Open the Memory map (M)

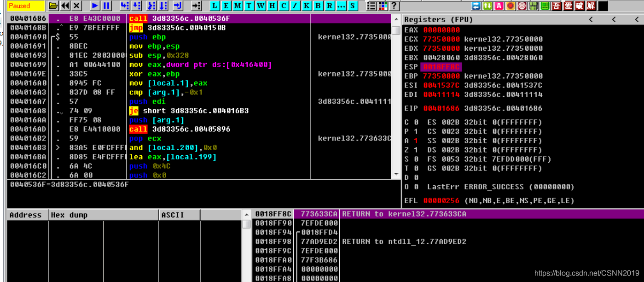238,6
